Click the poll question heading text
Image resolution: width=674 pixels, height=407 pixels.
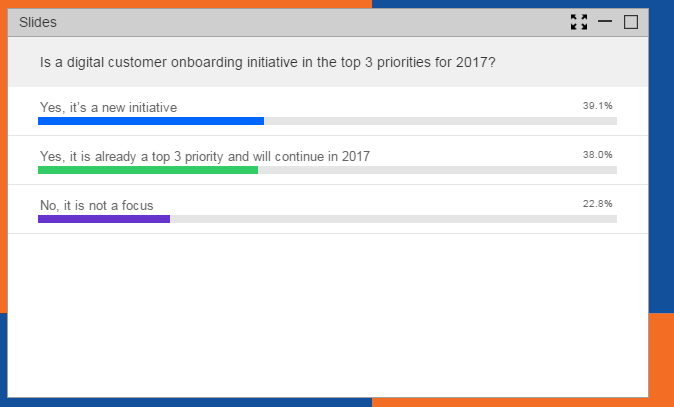[267, 62]
